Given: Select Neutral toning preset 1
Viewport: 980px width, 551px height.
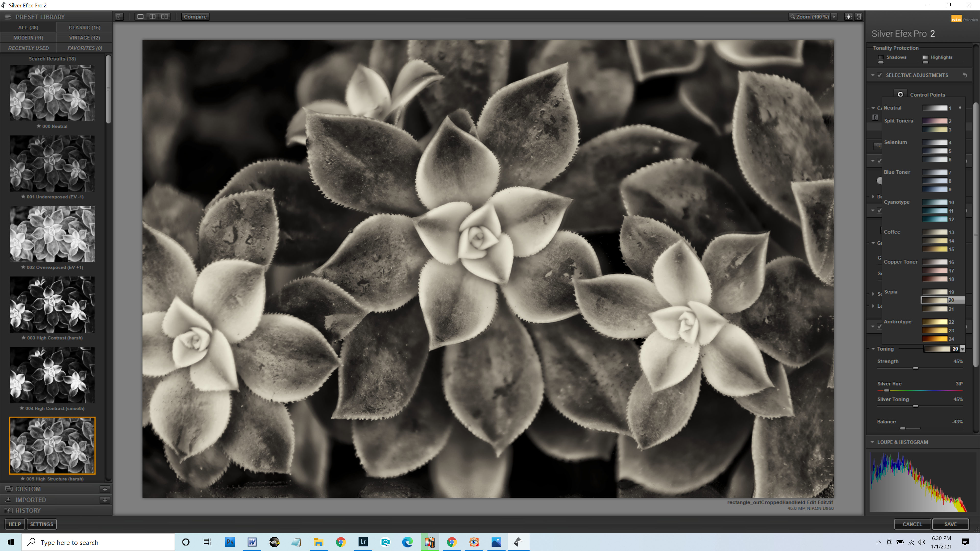Looking at the screenshot, I should tap(935, 108).
